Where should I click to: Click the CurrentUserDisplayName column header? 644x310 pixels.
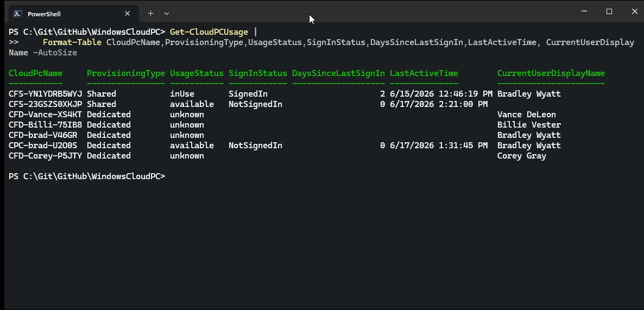pyautogui.click(x=551, y=73)
